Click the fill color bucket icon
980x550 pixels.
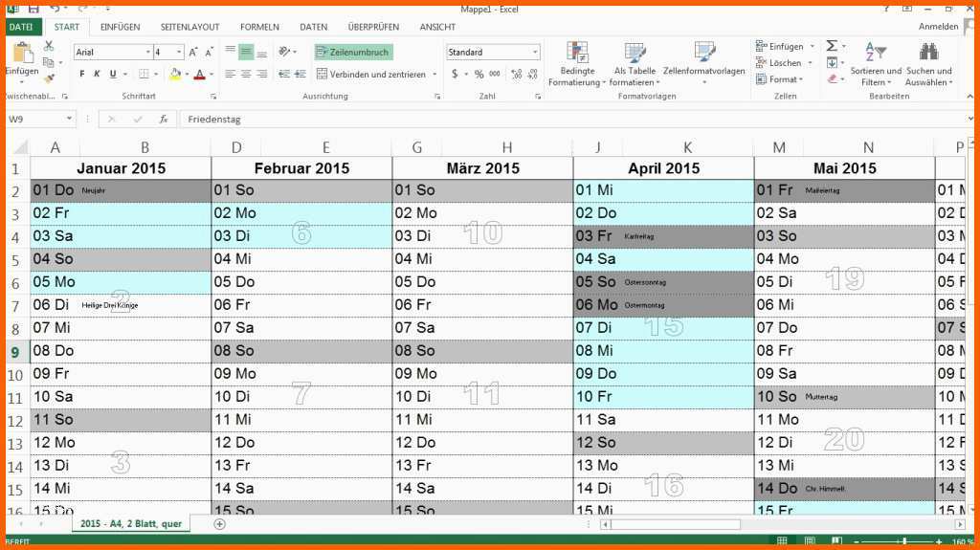(x=176, y=75)
